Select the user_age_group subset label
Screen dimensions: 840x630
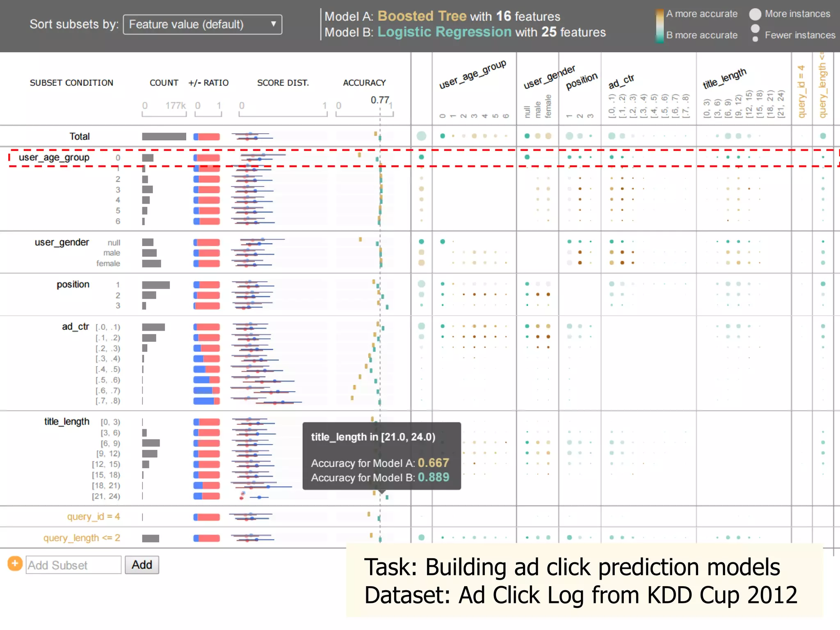point(54,157)
